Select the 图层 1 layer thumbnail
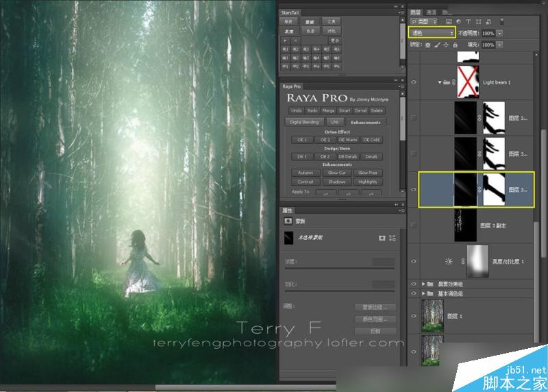This screenshot has width=548, height=392. coord(432,316)
